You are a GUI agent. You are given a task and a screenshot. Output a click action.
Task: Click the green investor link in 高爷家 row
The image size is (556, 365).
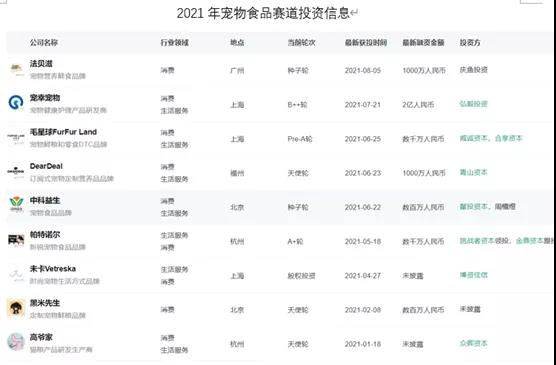473,343
